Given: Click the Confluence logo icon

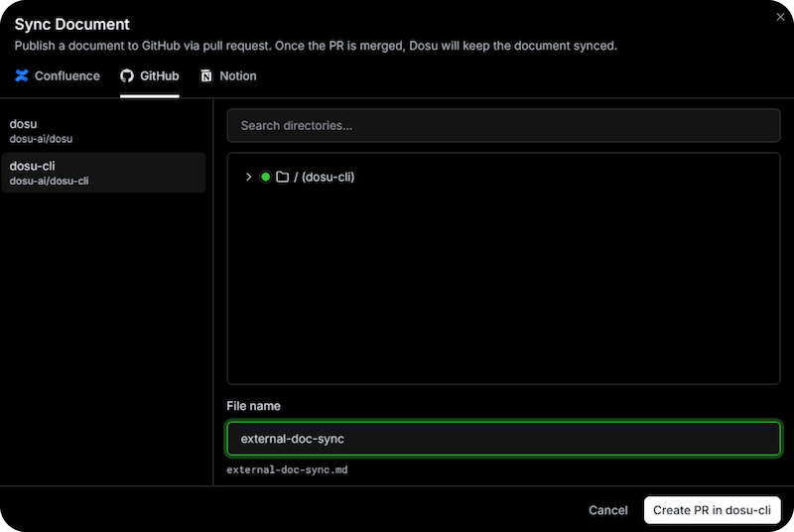Looking at the screenshot, I should pos(22,76).
